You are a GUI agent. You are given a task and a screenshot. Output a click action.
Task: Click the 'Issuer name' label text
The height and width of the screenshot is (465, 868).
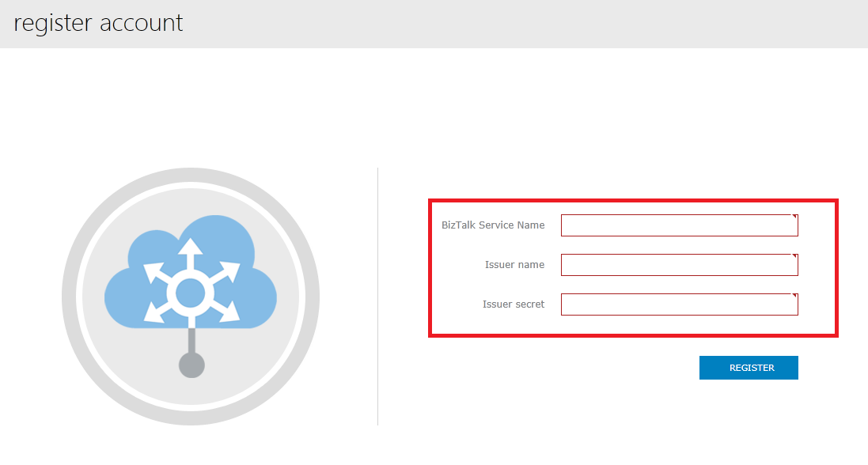click(x=514, y=265)
